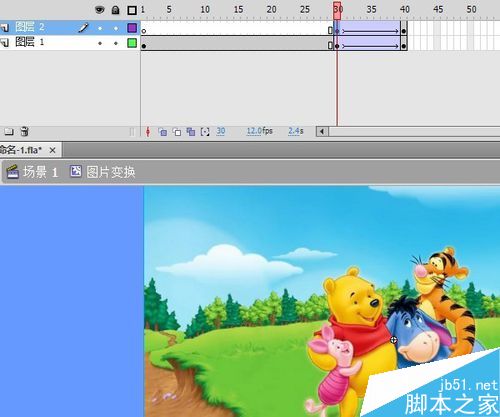Screen dimensions: 500x417
Task: Toggle lock dot of 图层 2
Action: (x=116, y=29)
